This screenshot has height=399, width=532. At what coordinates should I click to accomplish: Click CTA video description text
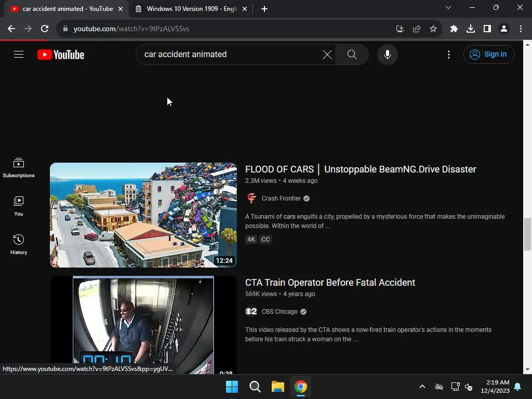coord(368,335)
